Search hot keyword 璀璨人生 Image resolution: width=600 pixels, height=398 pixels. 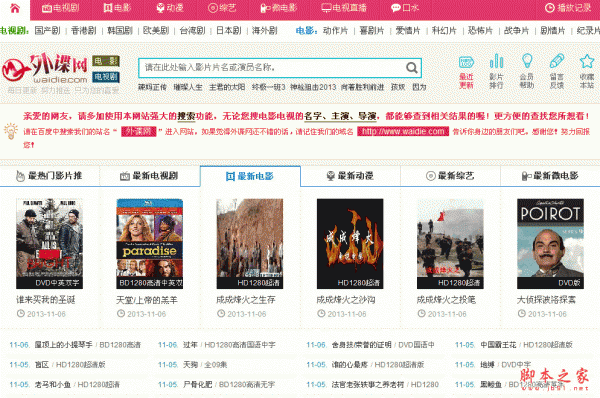[x=188, y=87]
